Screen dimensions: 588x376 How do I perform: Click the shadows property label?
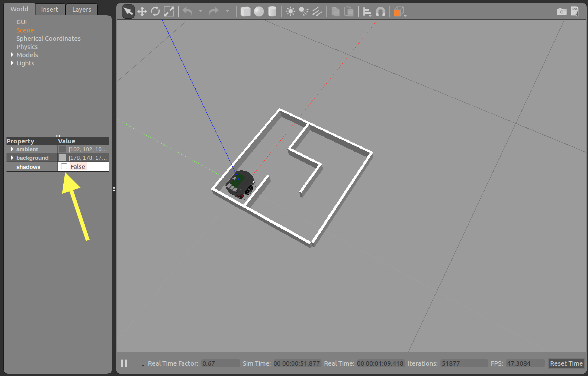point(28,167)
